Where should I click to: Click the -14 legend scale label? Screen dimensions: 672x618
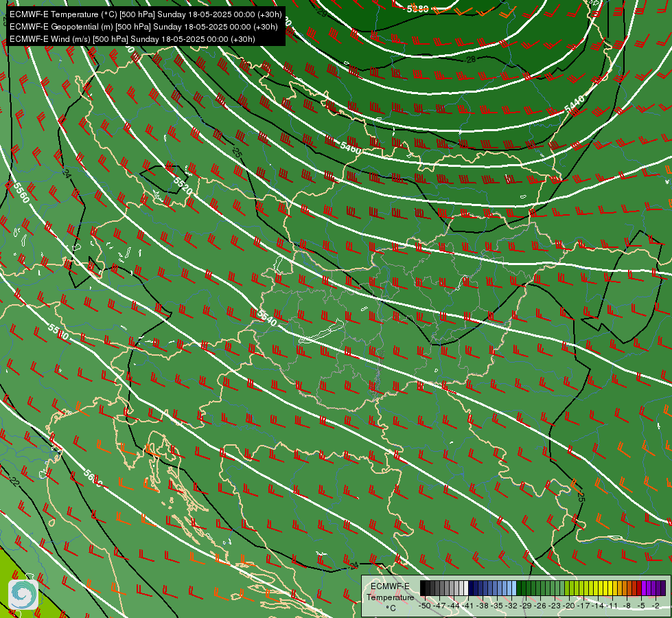click(x=599, y=606)
